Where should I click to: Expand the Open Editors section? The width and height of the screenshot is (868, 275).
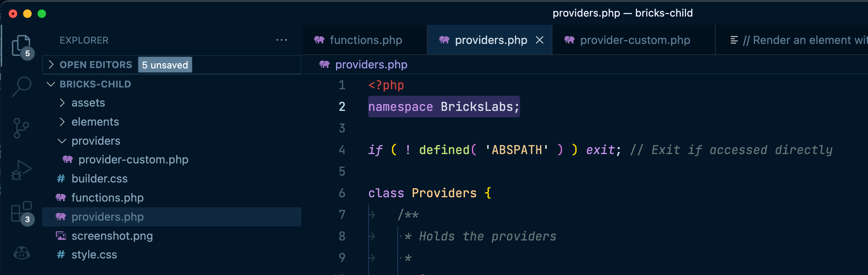tap(51, 65)
